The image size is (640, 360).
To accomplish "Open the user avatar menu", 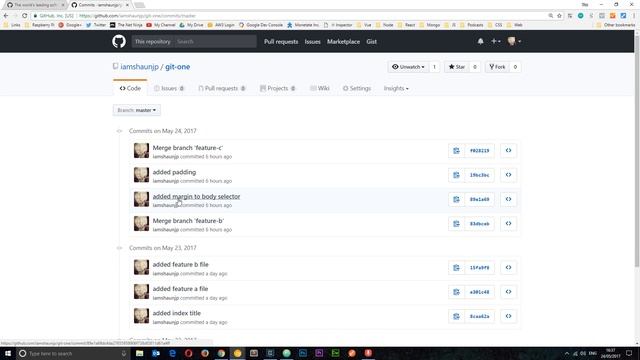I will (514, 41).
